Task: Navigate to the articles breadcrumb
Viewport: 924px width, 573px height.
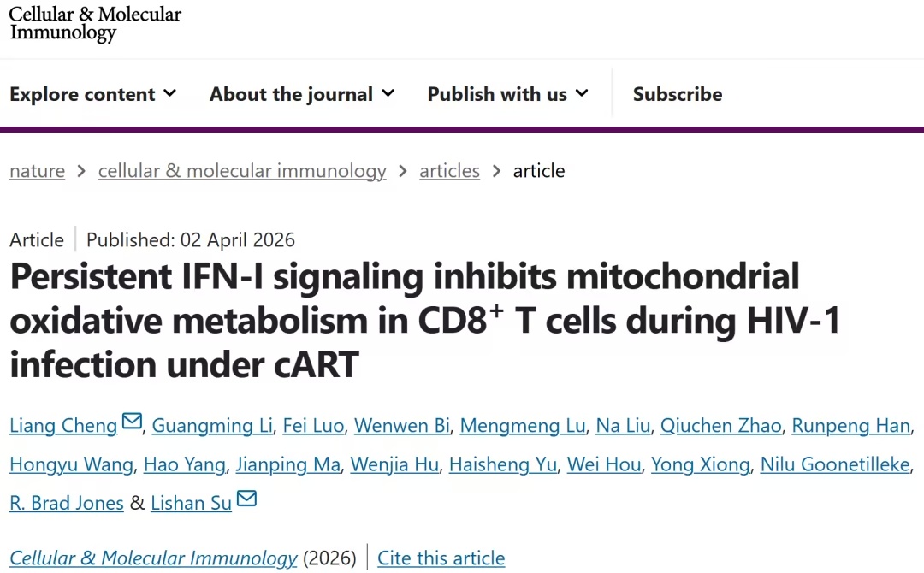Action: point(449,171)
